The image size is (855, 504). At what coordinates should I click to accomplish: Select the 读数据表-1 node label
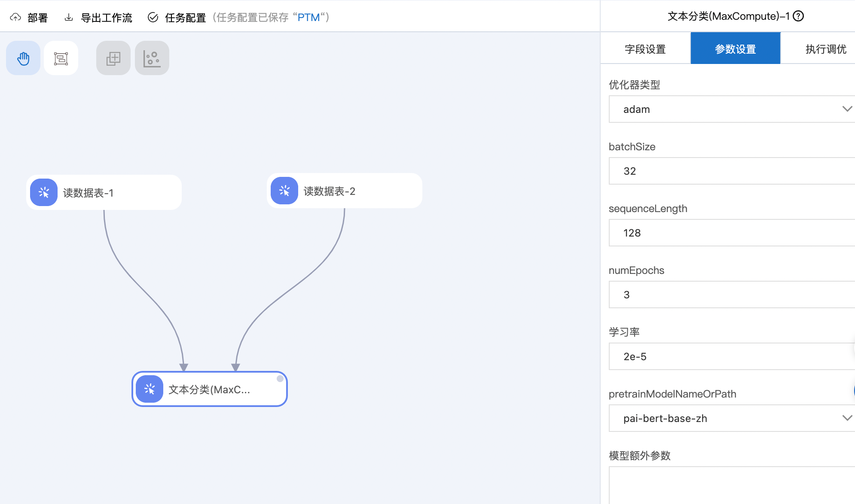89,193
